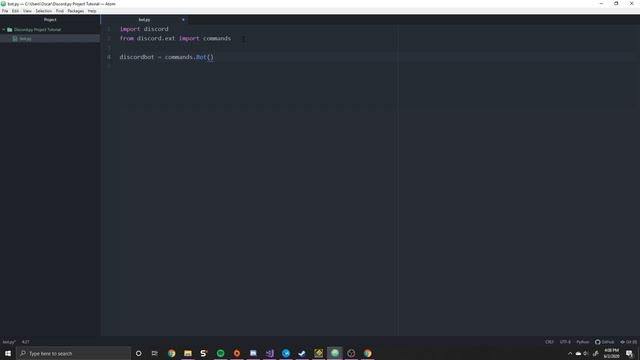
Task: Click the Atom logo in the title bar
Action: coord(3,4)
